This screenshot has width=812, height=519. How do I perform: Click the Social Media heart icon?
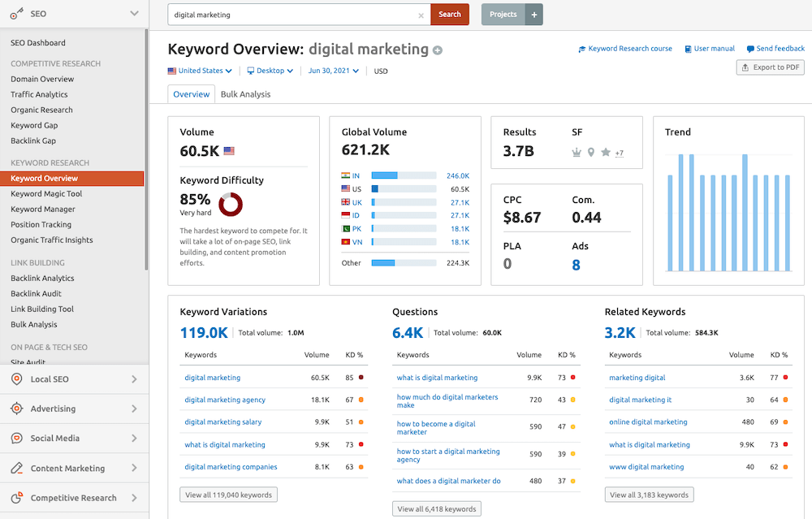coord(16,439)
